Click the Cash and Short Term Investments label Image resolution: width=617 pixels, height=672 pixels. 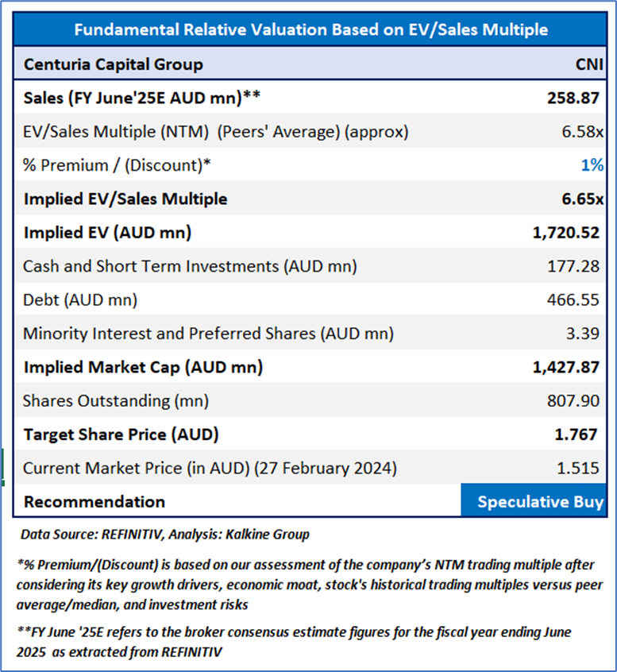pyautogui.click(x=190, y=266)
